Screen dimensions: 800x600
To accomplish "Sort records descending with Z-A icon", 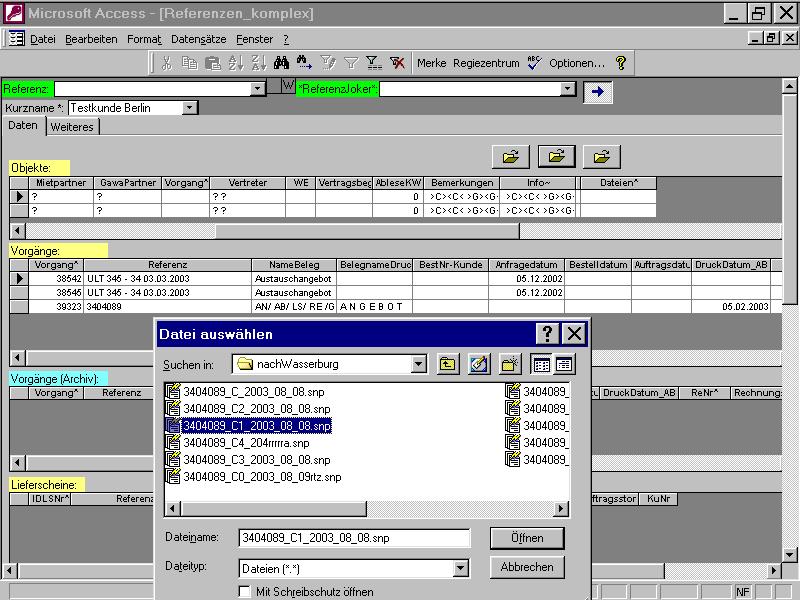I will 257,62.
